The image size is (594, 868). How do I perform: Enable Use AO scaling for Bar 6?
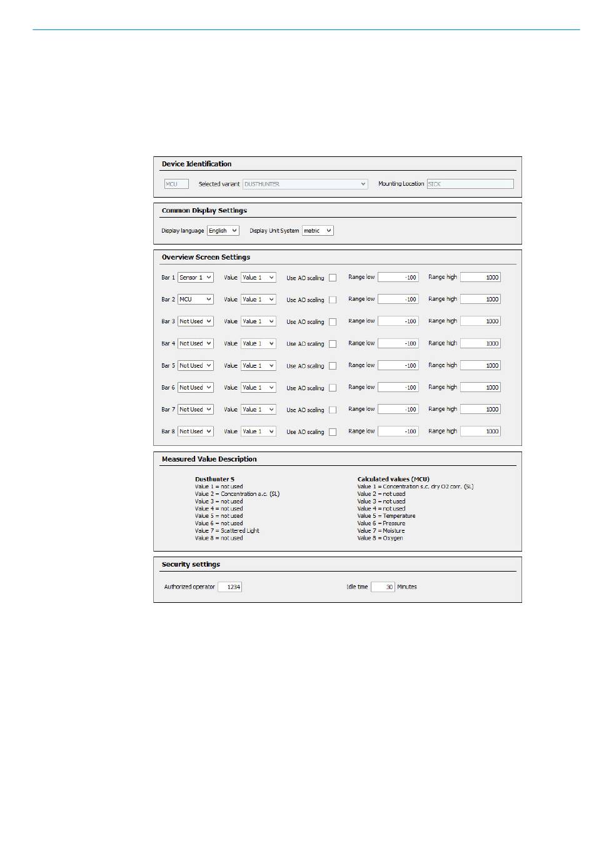pos(333,388)
